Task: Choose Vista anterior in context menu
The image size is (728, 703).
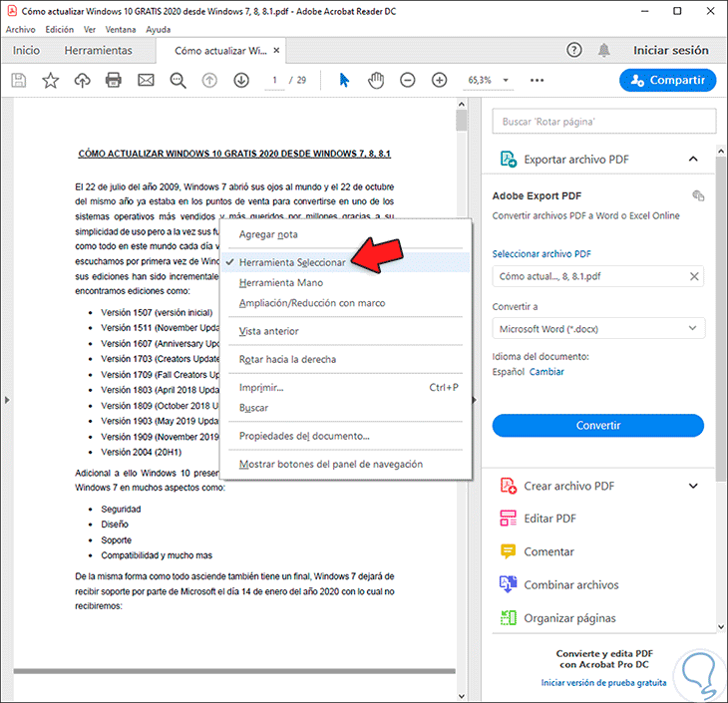Action: point(345,331)
